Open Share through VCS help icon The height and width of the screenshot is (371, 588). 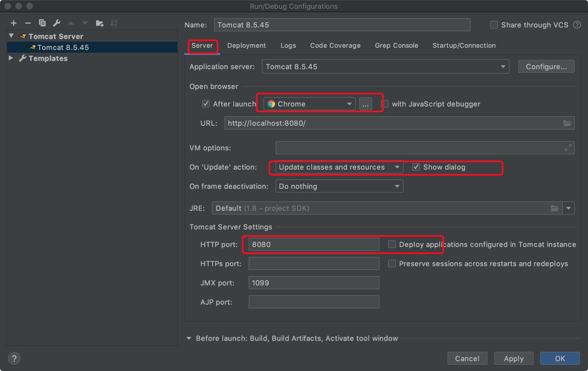(577, 25)
